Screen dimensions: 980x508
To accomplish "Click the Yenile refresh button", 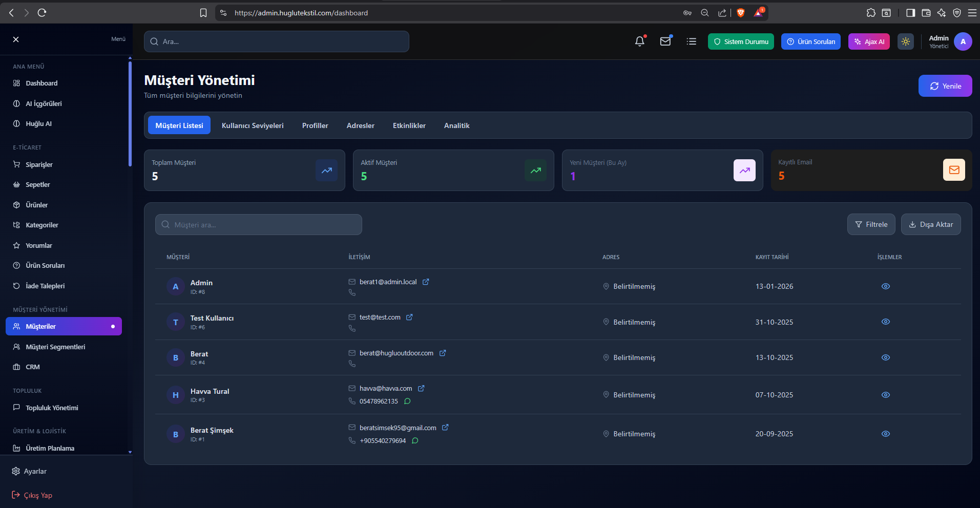I will pyautogui.click(x=945, y=86).
